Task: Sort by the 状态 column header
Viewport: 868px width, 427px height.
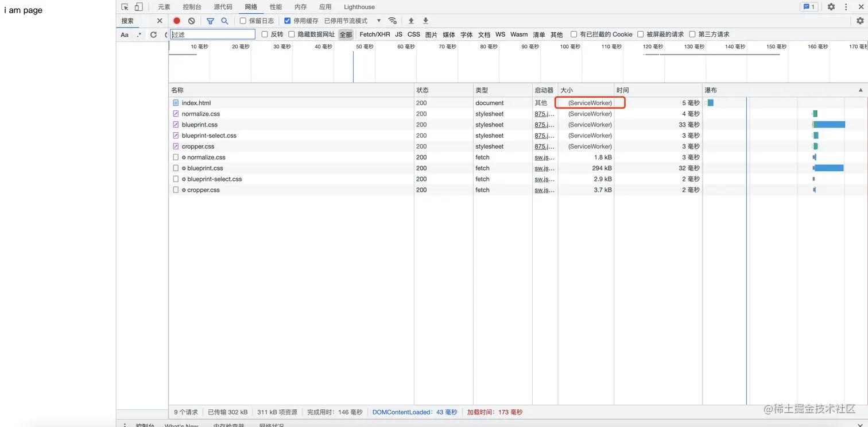Action: [444, 90]
